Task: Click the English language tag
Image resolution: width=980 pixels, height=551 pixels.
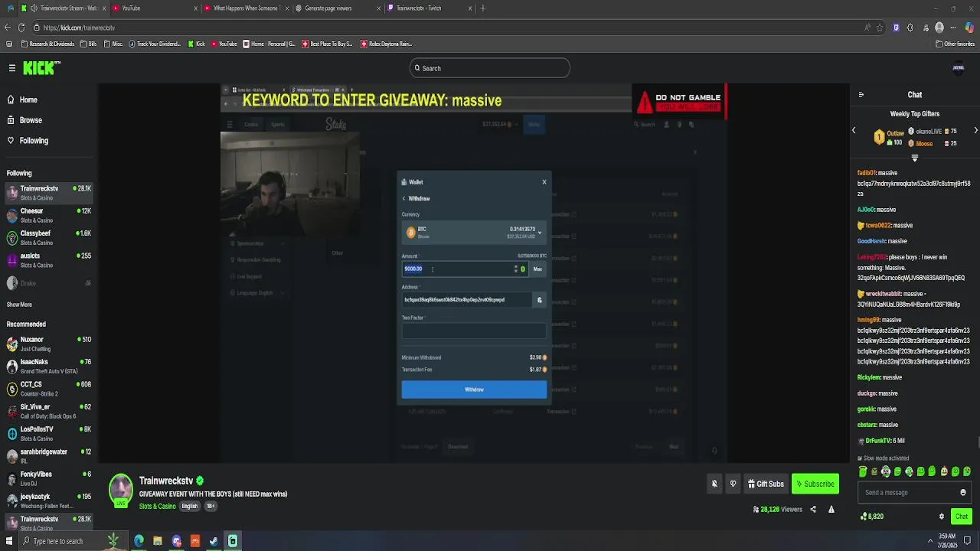Action: point(190,506)
